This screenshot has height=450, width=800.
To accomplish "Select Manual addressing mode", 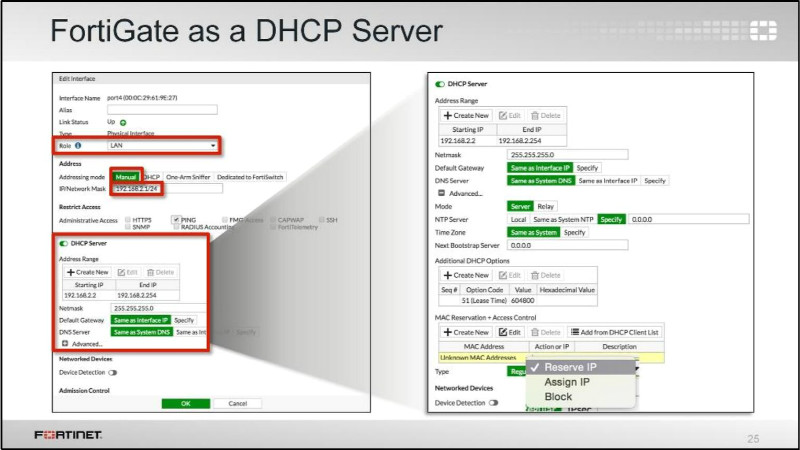I will tap(126, 177).
